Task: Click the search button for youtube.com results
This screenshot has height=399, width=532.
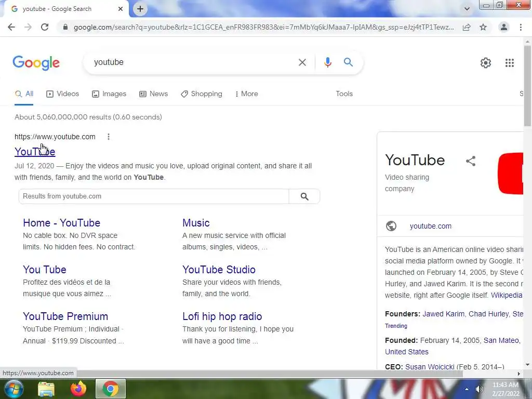Action: tap(304, 196)
